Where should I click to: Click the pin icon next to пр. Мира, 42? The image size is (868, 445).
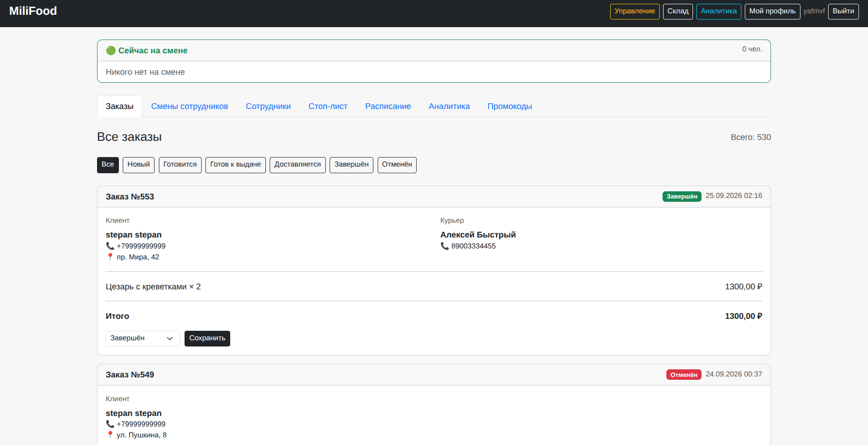click(x=110, y=257)
